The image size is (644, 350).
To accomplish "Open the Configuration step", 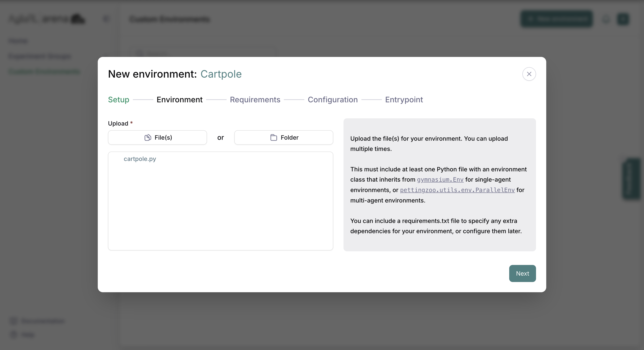I will [x=333, y=100].
